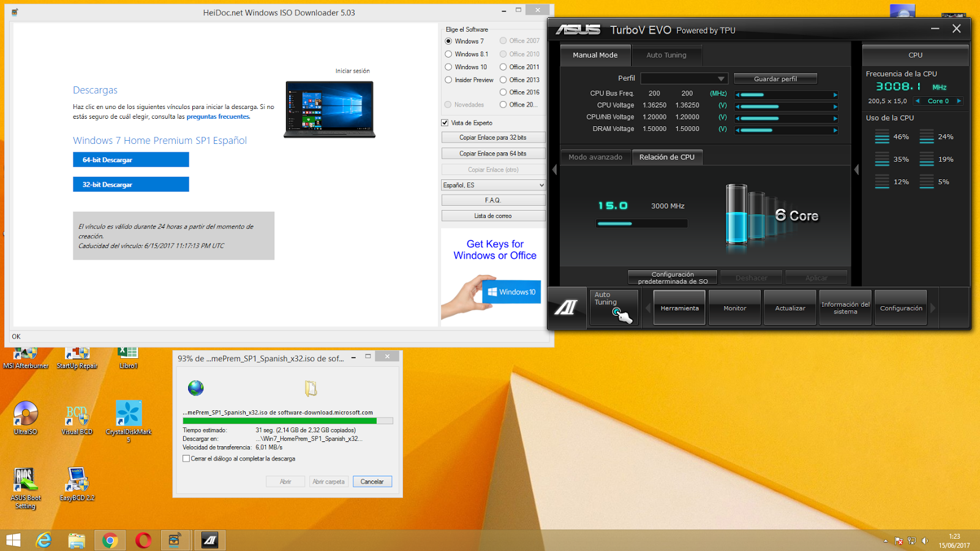Switch to the ISO Downloader taskbar item
The height and width of the screenshot is (551, 980).
pos(176,540)
